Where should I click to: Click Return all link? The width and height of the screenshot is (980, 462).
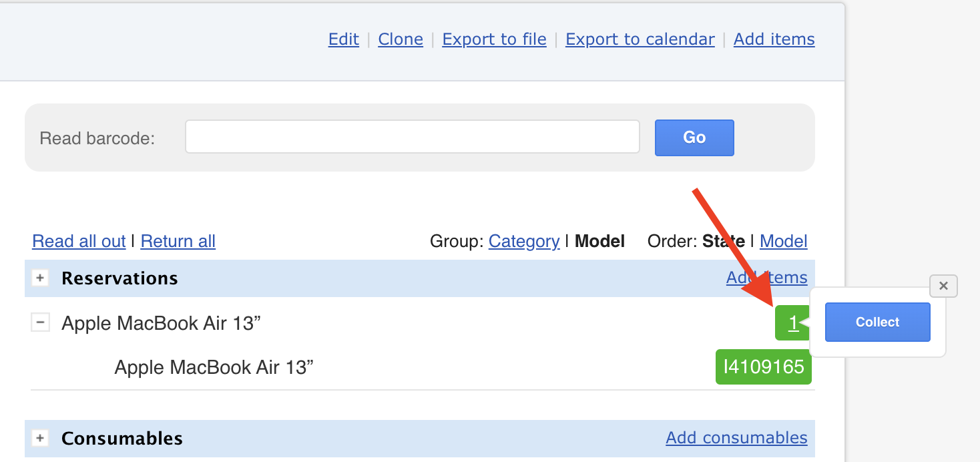pyautogui.click(x=178, y=241)
